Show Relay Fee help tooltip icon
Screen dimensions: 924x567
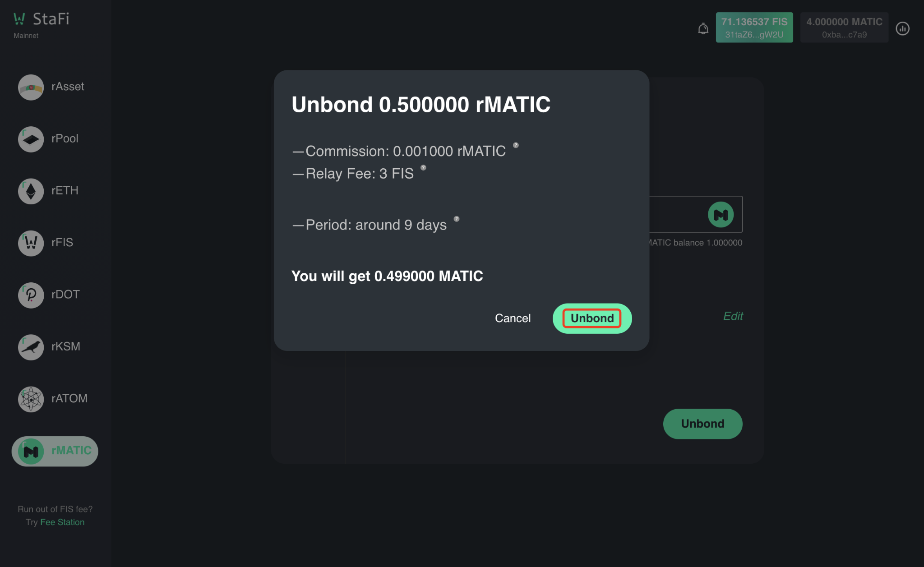423,167
